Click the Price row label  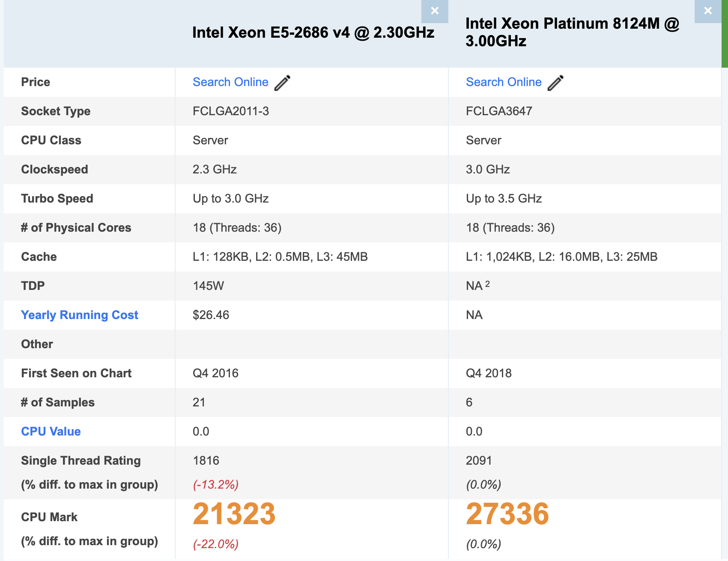coord(36,82)
